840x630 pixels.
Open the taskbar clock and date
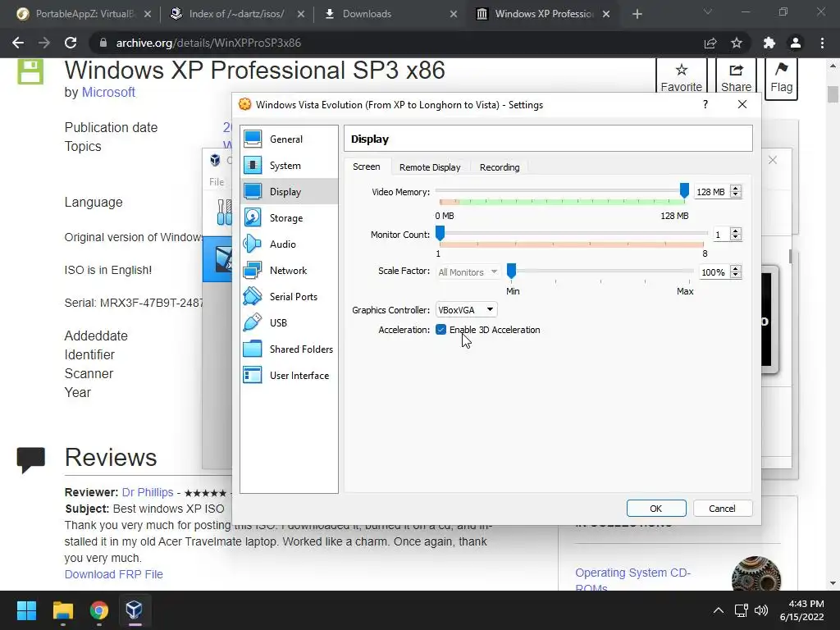tap(802, 610)
